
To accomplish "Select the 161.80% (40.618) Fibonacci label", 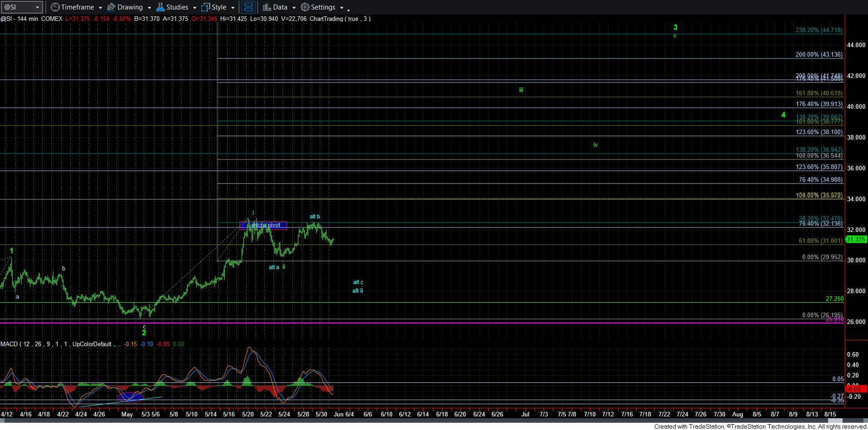I will [x=819, y=93].
